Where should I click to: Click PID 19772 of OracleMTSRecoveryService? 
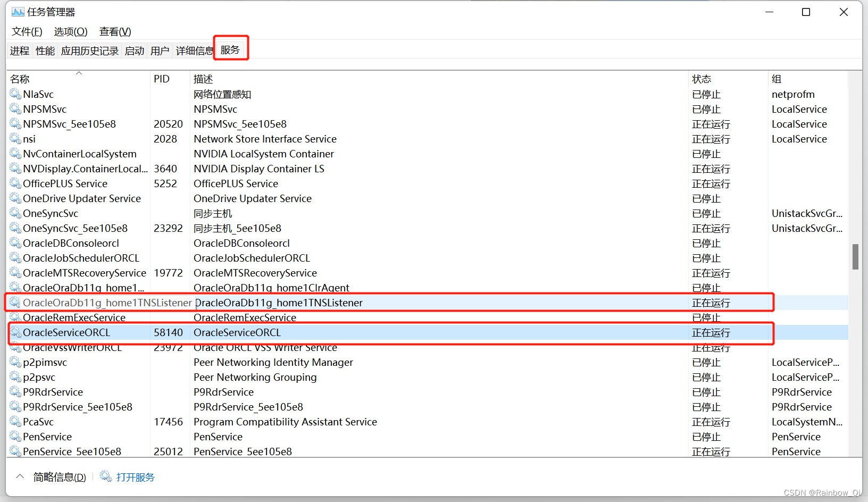point(169,273)
